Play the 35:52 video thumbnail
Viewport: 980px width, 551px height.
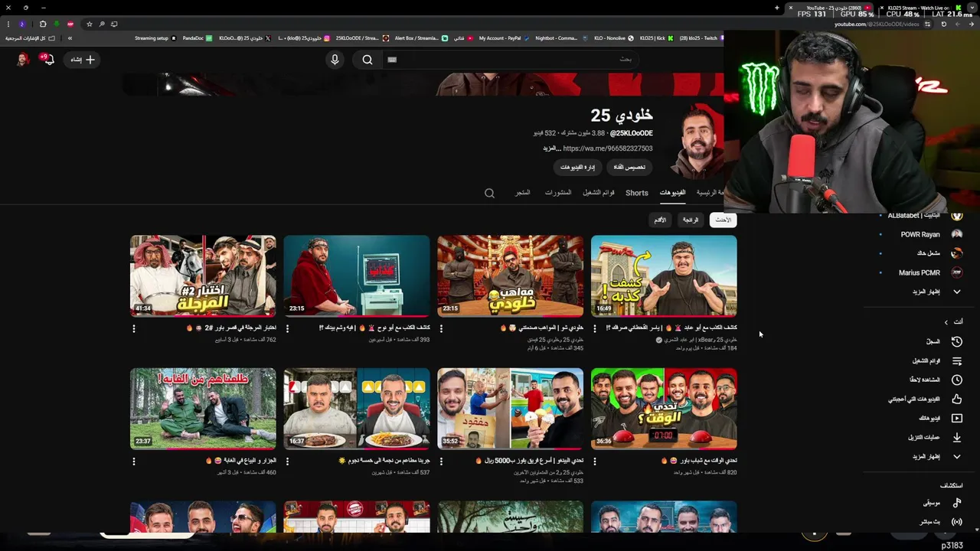(x=510, y=409)
